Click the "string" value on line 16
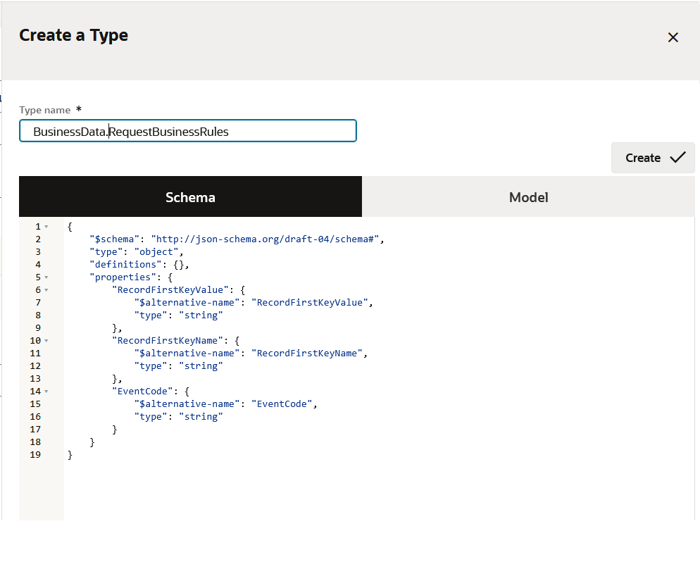 pyautogui.click(x=201, y=417)
